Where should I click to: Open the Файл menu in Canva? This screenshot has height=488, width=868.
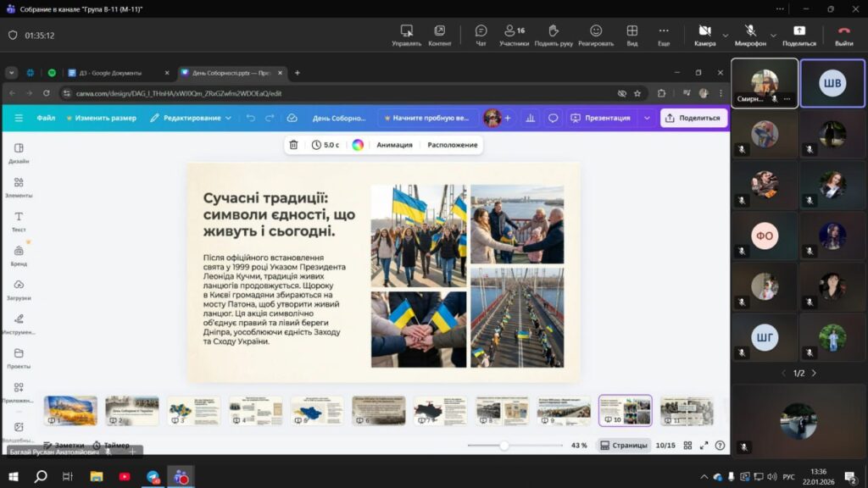46,118
